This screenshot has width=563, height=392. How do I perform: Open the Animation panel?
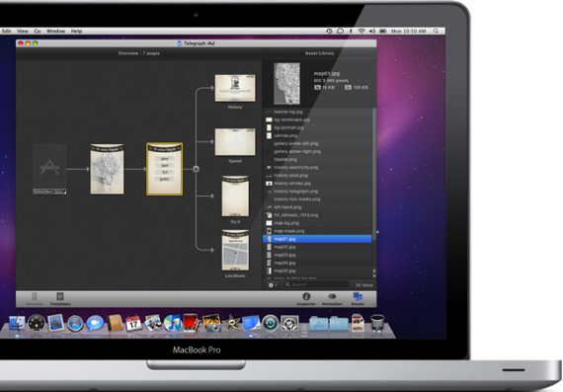click(332, 298)
